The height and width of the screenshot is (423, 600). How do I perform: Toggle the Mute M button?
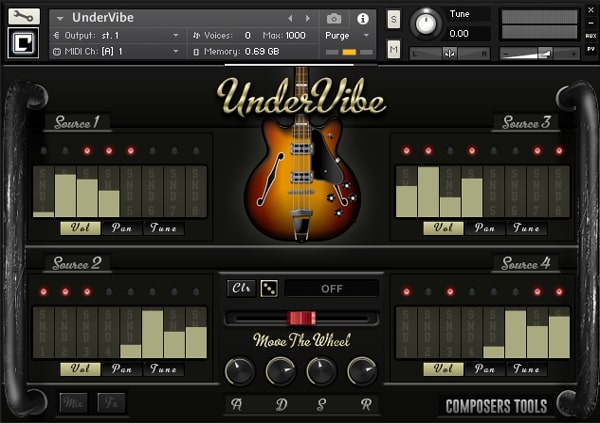(393, 49)
